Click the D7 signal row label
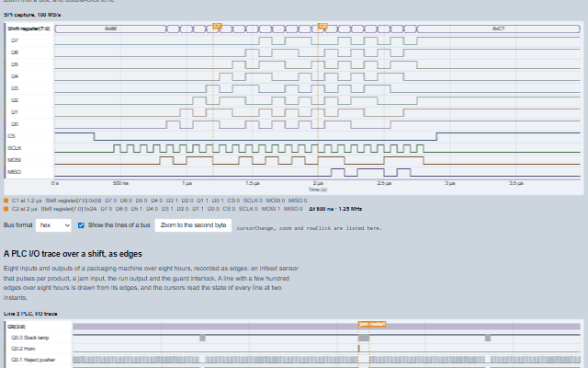Viewport: 588px width, 368px height. coord(15,40)
